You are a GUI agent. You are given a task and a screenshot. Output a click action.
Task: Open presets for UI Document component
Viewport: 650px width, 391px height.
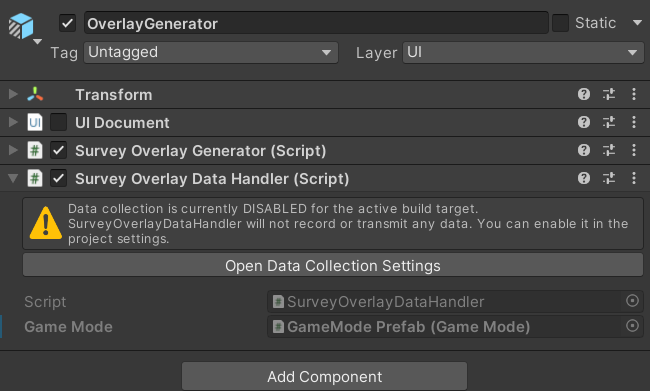click(609, 122)
